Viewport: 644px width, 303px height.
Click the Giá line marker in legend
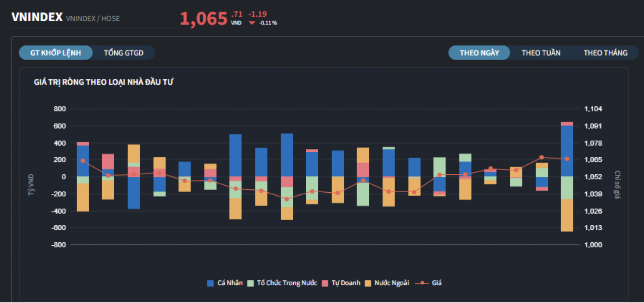422,283
